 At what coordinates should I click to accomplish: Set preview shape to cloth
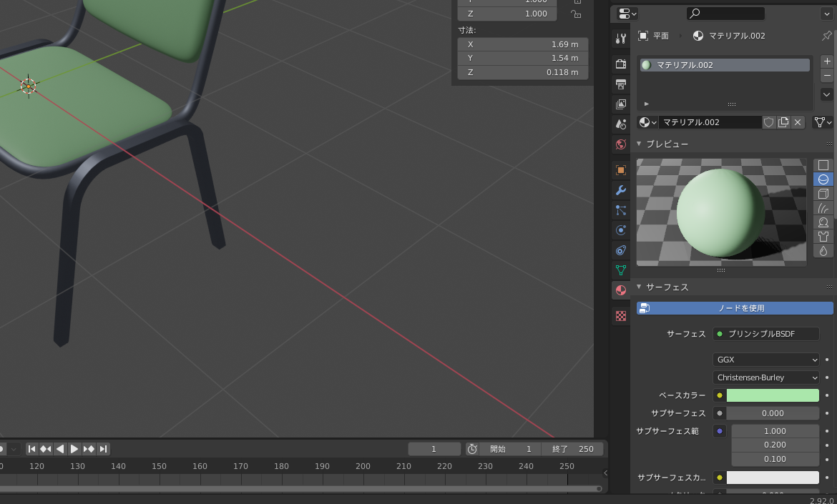point(823,236)
